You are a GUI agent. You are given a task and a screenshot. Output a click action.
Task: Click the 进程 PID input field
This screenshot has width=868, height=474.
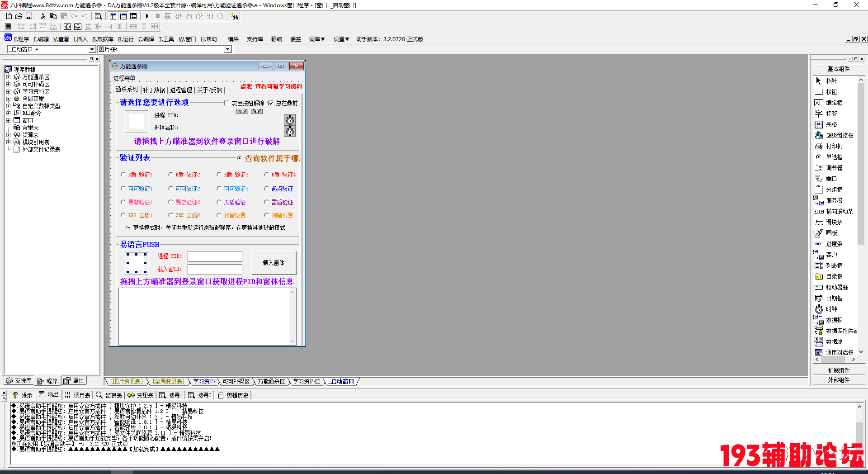click(x=215, y=256)
